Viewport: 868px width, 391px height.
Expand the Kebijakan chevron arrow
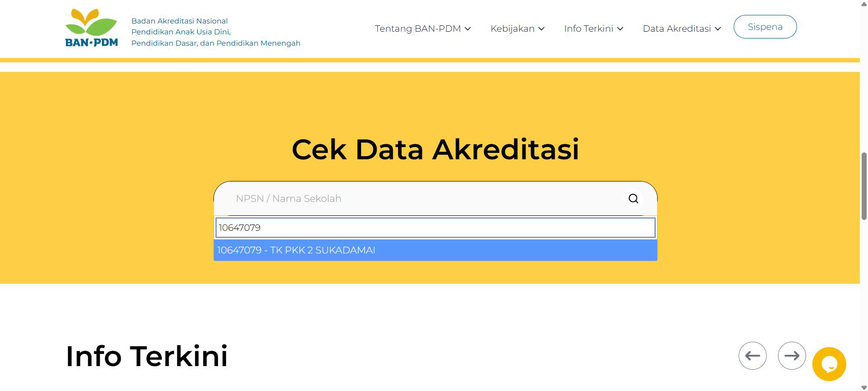(541, 29)
